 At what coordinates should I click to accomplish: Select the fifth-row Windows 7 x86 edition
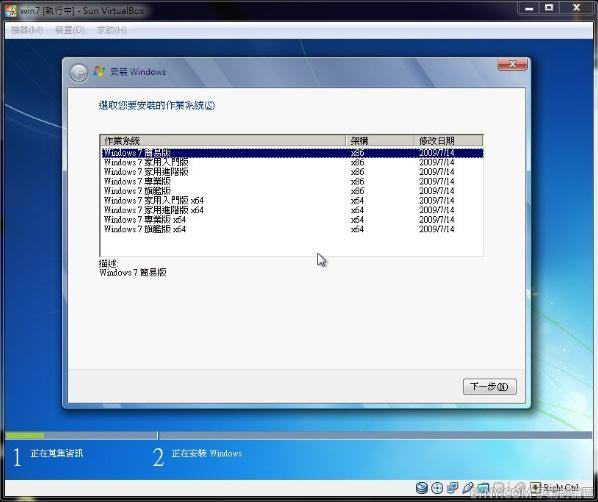[x=292, y=191]
